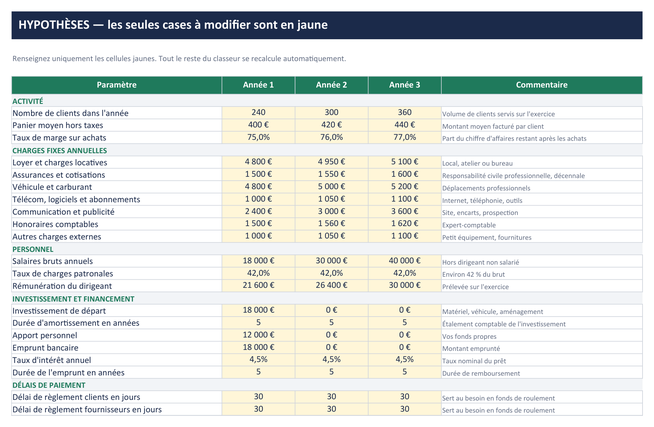
Task: Click Année 3 Durée de l'emprunt cell
Action: tap(404, 372)
